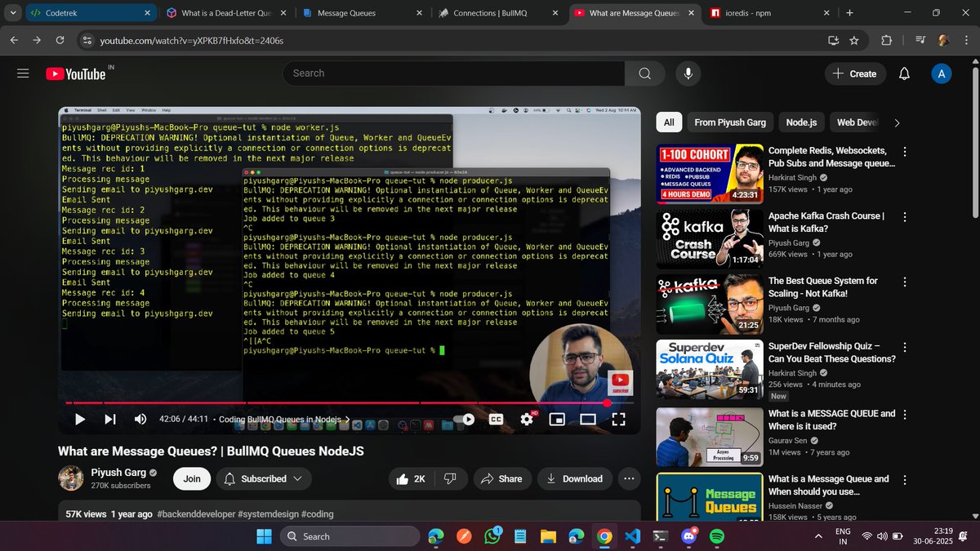Open the Windows Start menu
The height and width of the screenshot is (551, 980).
tap(265, 536)
